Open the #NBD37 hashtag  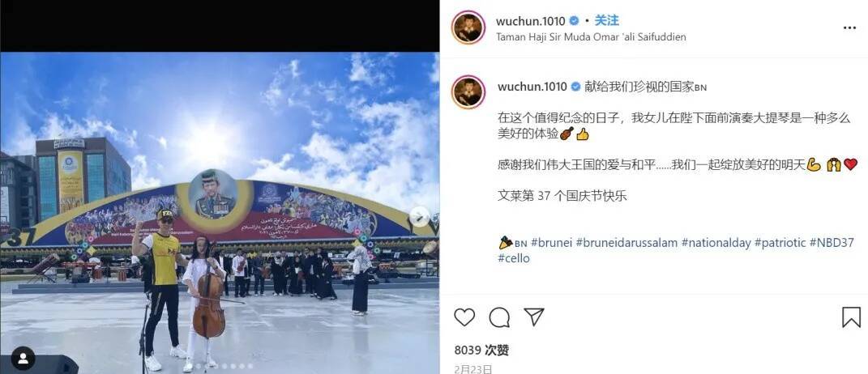point(832,243)
